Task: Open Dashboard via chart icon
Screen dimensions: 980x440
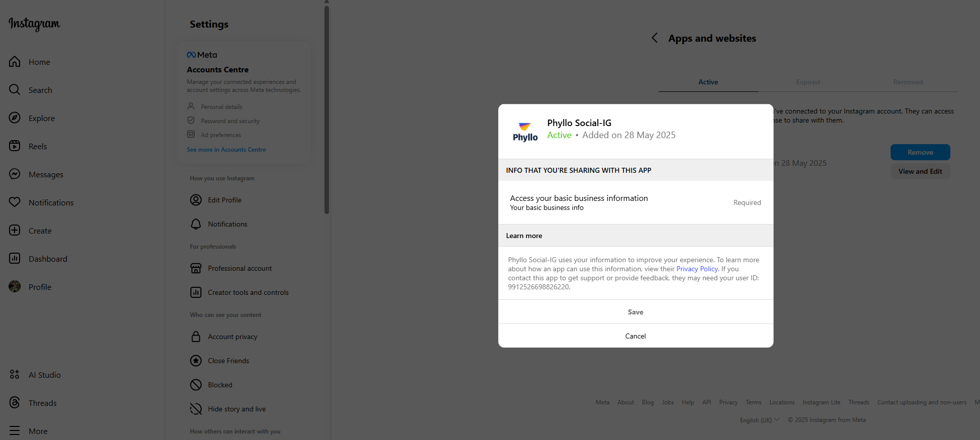Action: tap(15, 259)
